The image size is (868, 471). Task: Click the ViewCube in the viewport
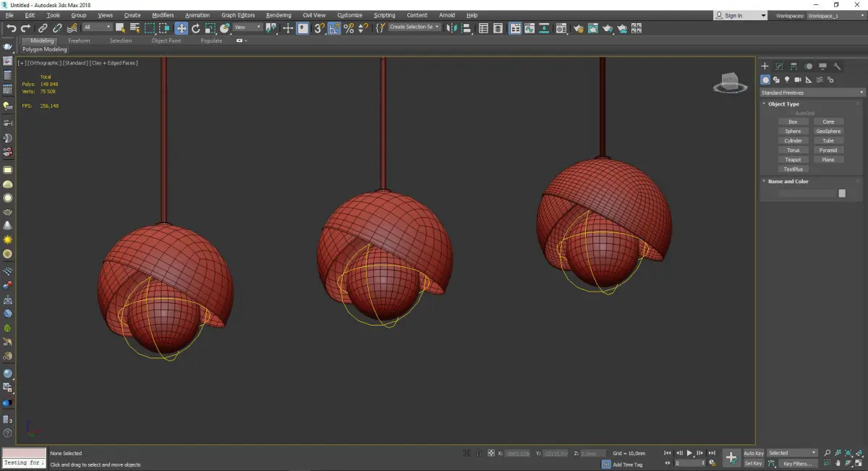click(x=731, y=82)
